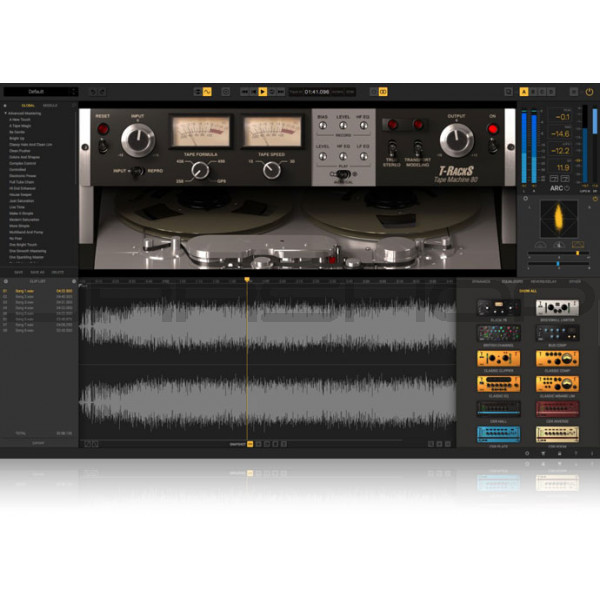
Task: Click the rewind transport button
Action: 244,92
